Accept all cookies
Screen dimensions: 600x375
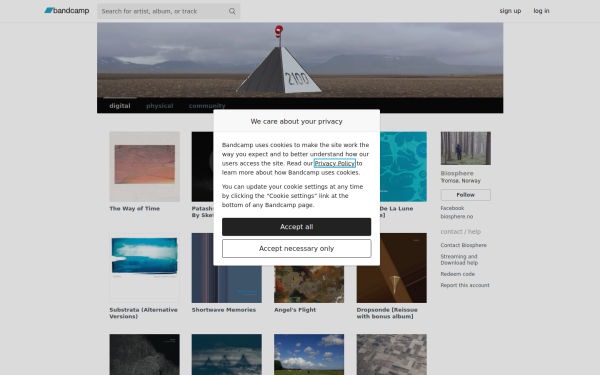pyautogui.click(x=297, y=227)
